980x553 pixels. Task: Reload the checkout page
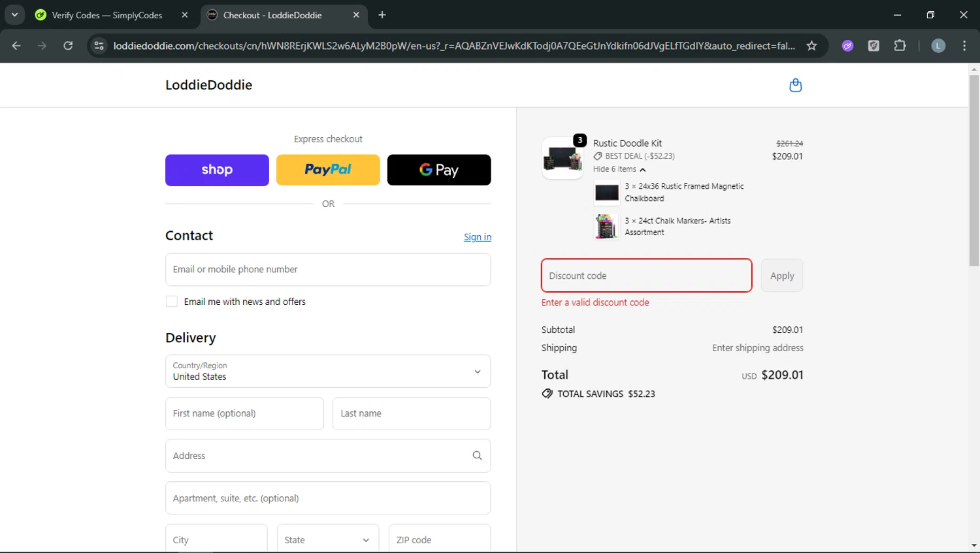pyautogui.click(x=68, y=46)
